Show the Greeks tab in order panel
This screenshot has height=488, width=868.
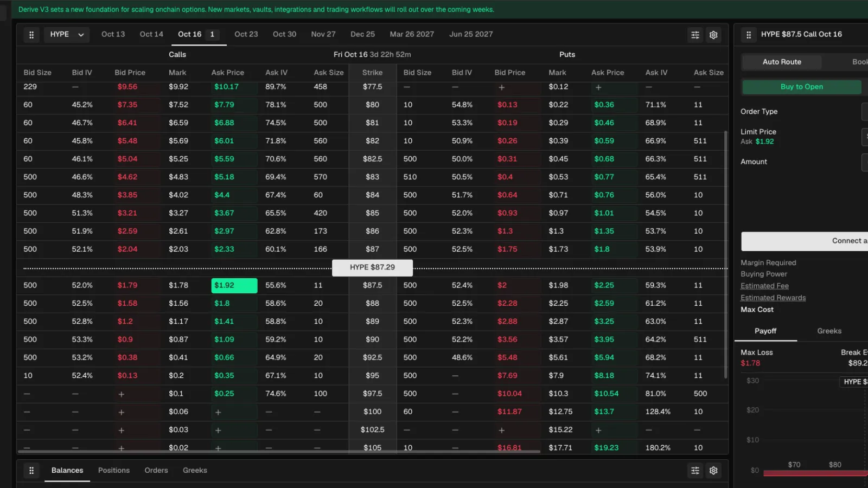point(829,331)
